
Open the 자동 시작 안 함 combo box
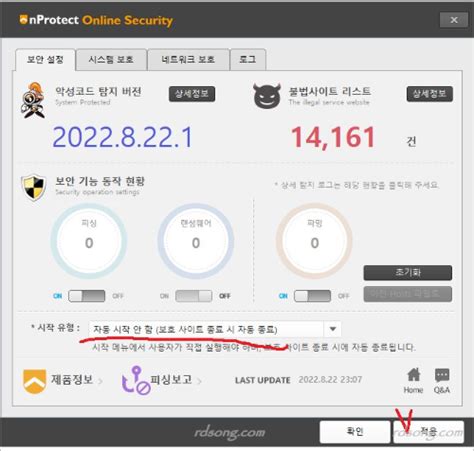pos(215,329)
